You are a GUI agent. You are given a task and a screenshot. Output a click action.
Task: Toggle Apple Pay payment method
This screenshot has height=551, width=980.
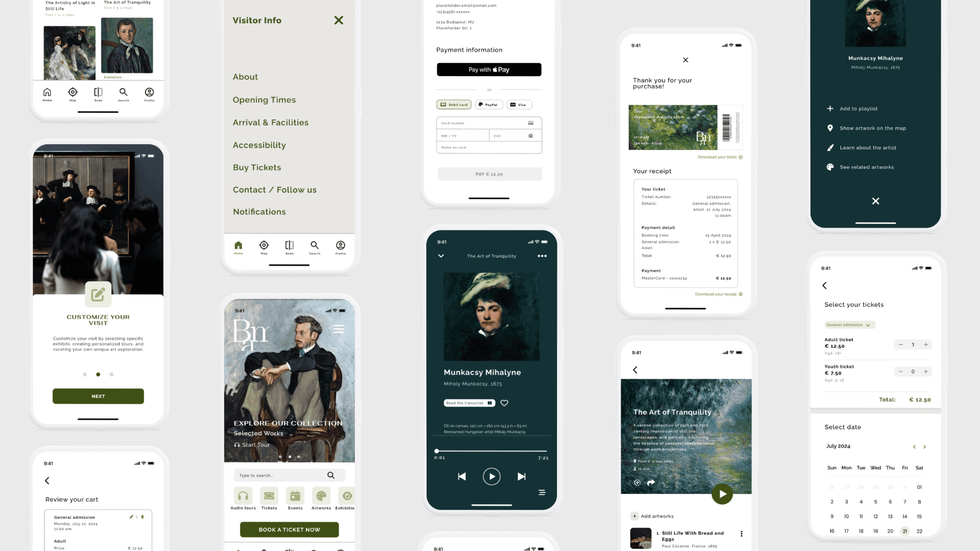(489, 69)
